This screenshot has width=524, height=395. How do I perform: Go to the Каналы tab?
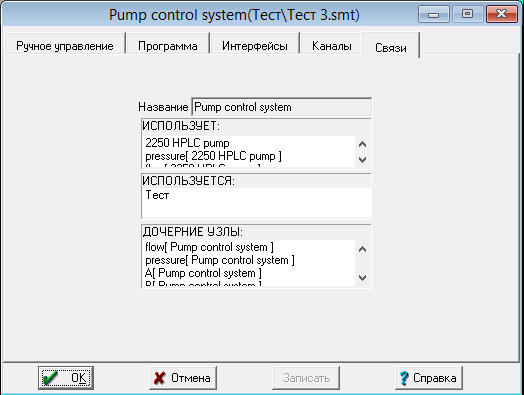tap(332, 45)
